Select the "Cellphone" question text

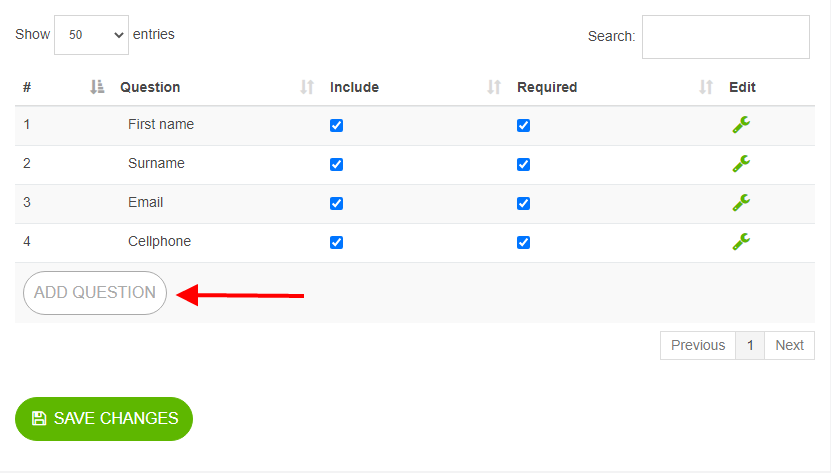(x=160, y=241)
